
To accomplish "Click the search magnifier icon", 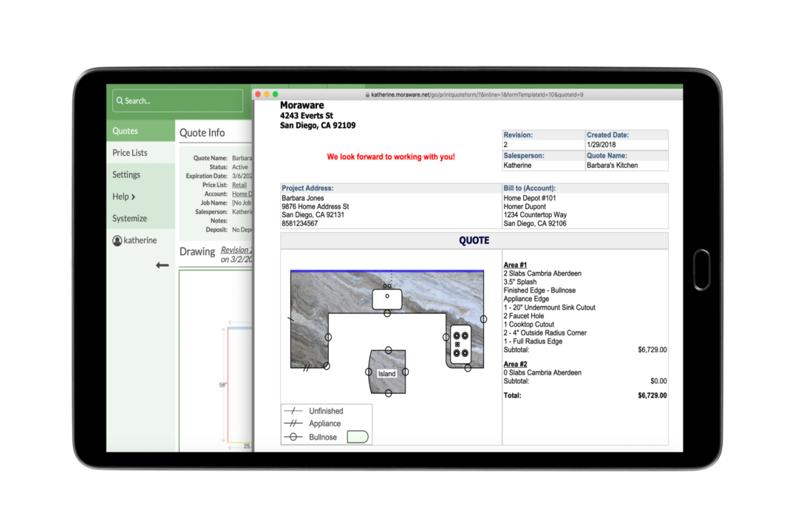I will [120, 100].
